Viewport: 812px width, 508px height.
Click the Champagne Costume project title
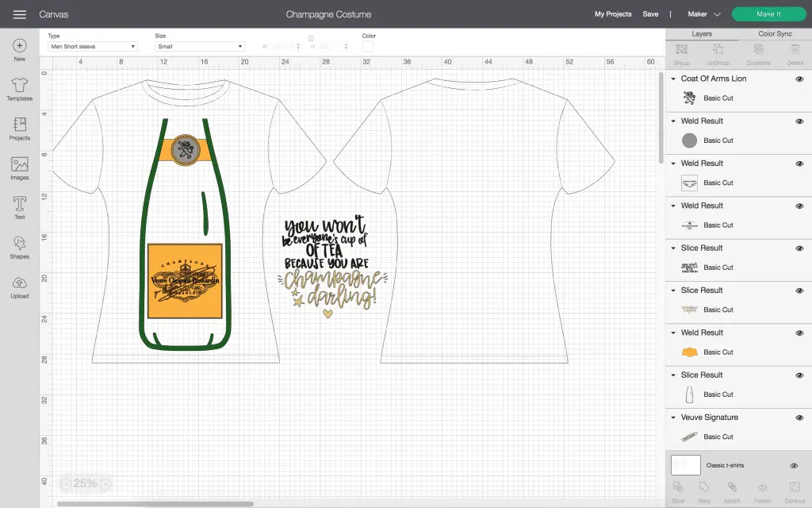[328, 14]
